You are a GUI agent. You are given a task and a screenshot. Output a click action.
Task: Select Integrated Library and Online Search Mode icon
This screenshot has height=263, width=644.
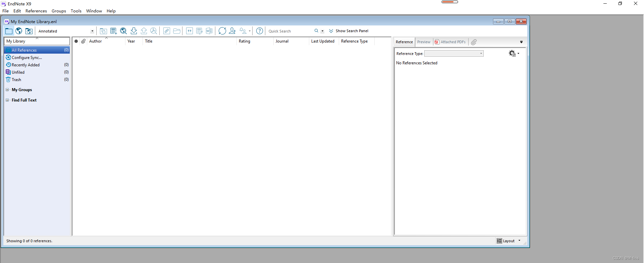pos(29,31)
